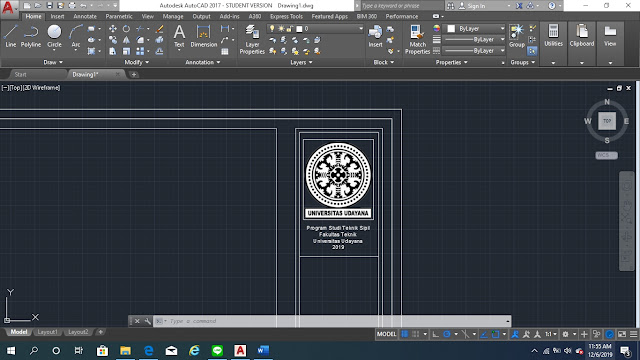Click the Save icon in quick access toolbar
Viewport: 640px width, 360px height.
tap(49, 6)
